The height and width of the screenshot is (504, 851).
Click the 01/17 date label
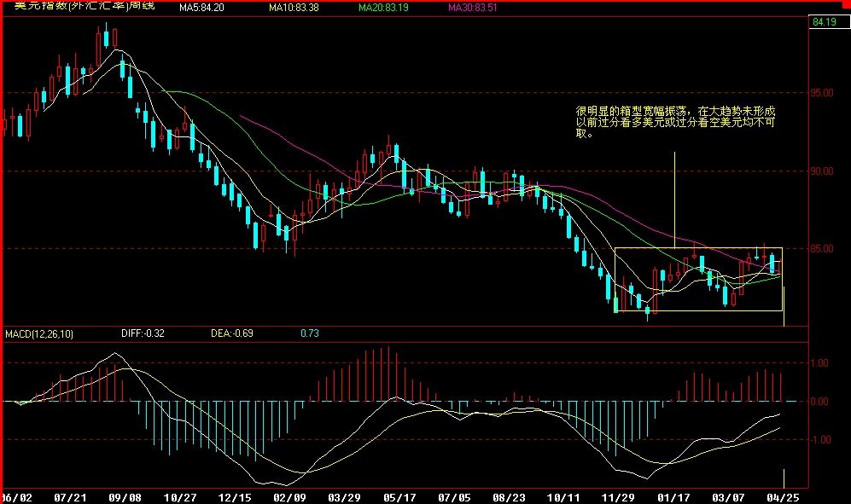(673, 497)
